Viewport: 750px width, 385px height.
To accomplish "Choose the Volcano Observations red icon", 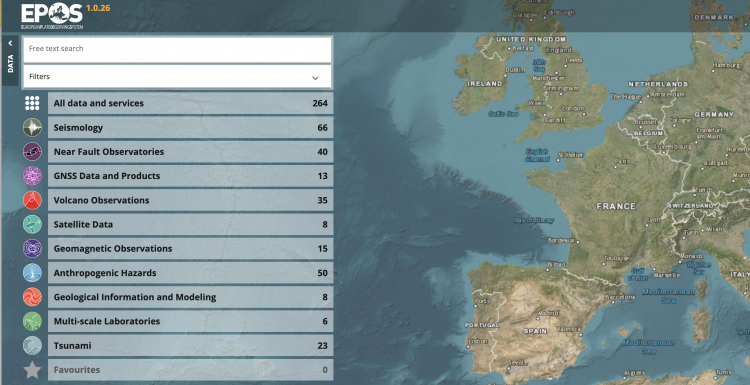I will (x=32, y=200).
